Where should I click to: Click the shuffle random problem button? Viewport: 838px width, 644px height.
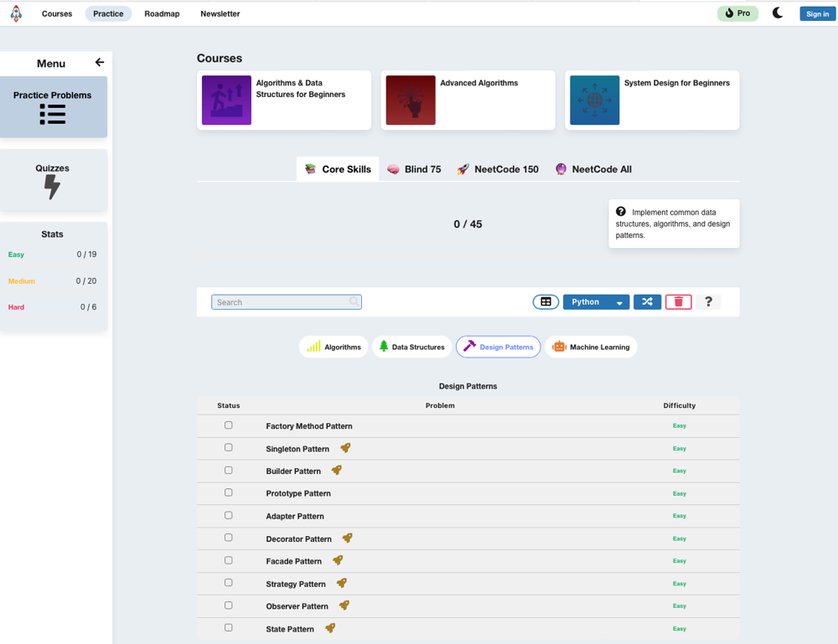(647, 302)
